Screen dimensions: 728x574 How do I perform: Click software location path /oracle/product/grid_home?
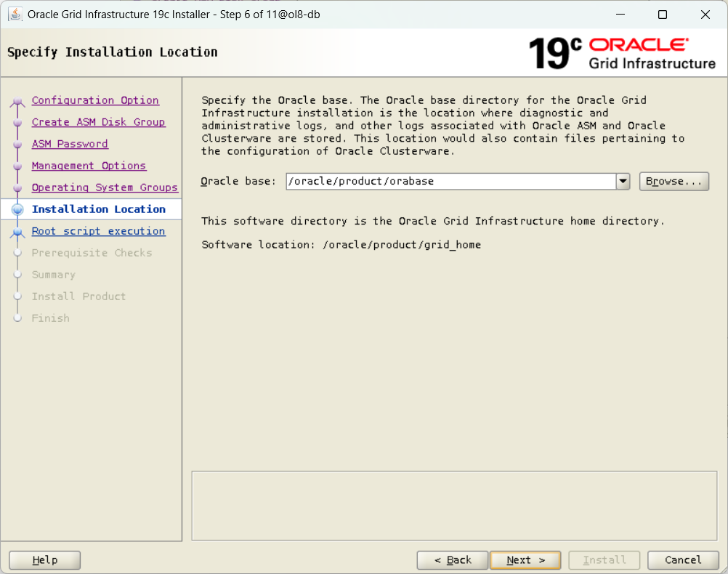402,245
